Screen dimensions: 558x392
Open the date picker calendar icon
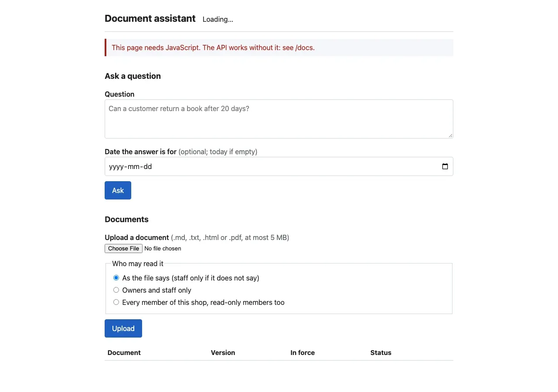tap(445, 166)
